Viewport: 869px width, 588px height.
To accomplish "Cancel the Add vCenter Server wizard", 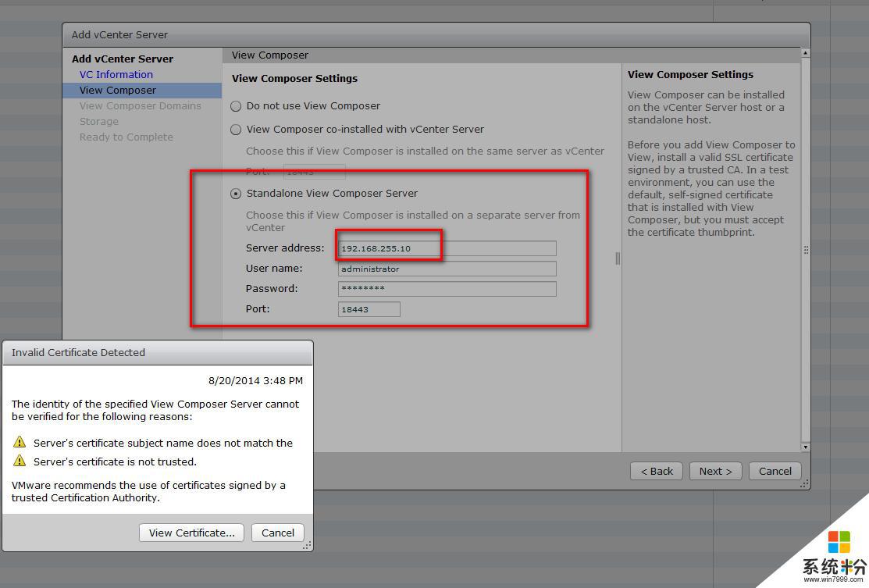I will pos(775,471).
